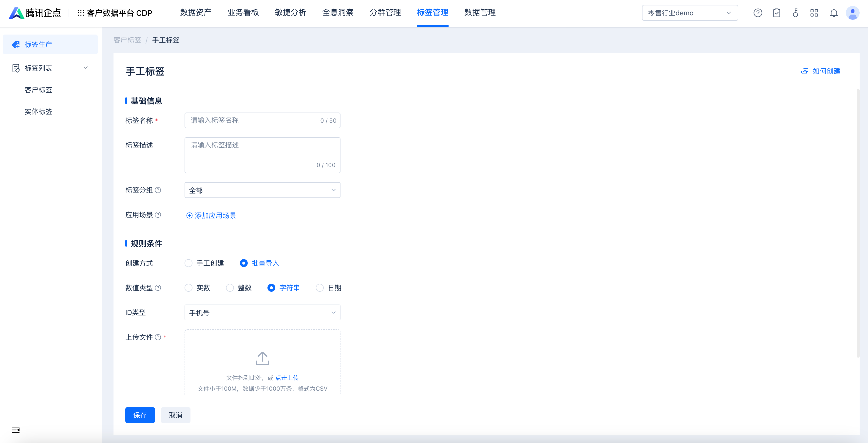Click the 保存 button
Screen dimensions: 868x443
tap(140, 415)
